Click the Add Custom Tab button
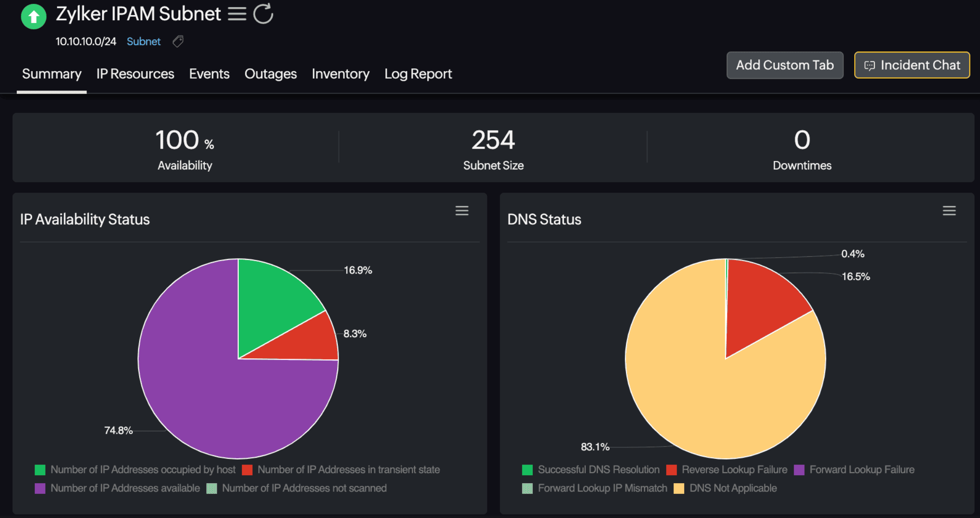Image resolution: width=980 pixels, height=518 pixels. click(x=784, y=65)
